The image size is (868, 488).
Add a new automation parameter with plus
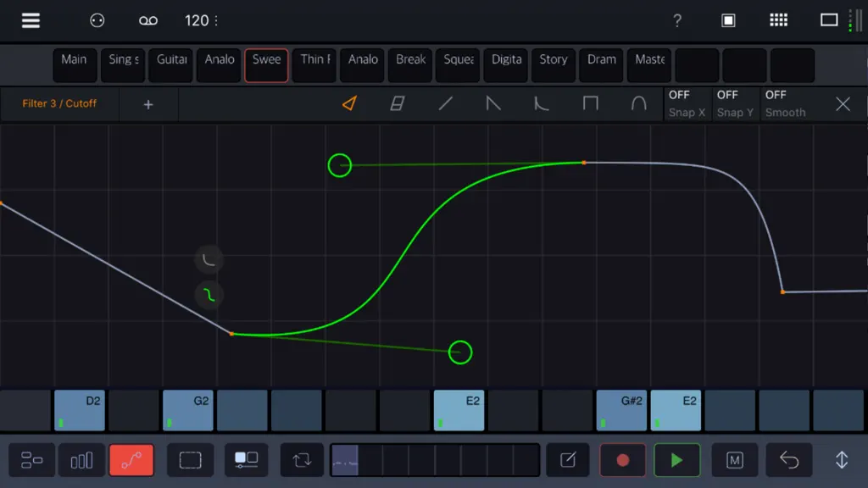click(x=148, y=104)
